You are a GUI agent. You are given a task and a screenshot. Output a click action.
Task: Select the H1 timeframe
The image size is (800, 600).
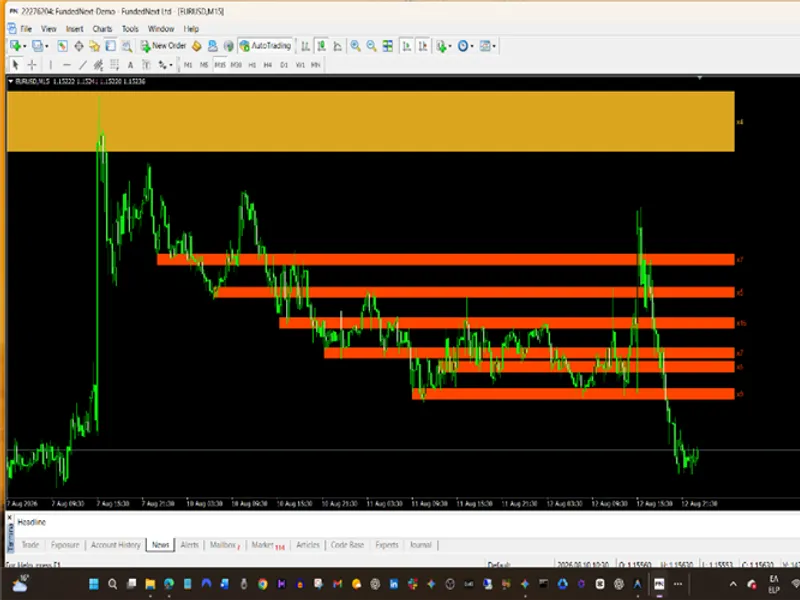pyautogui.click(x=252, y=65)
